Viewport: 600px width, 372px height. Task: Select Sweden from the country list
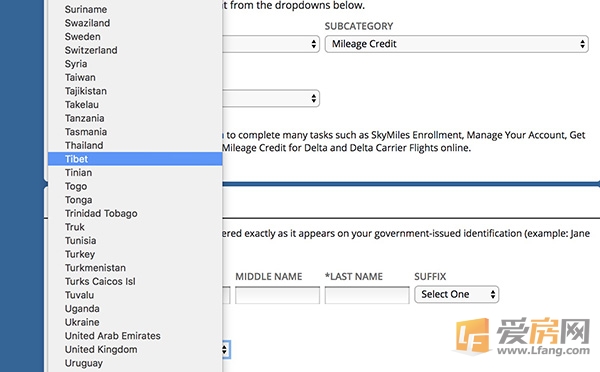point(135,37)
